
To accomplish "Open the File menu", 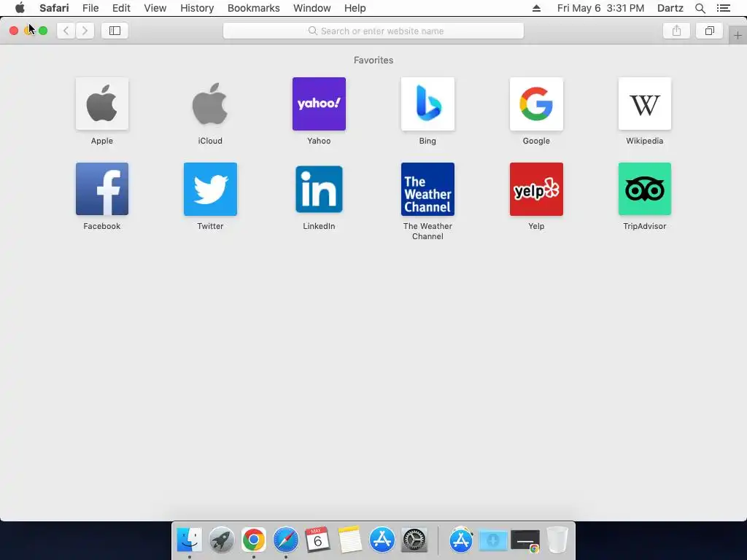I will click(90, 8).
